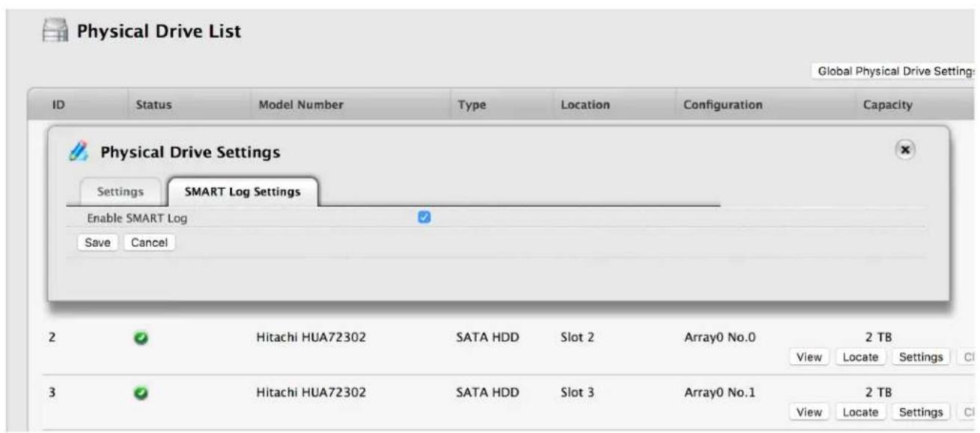Image resolution: width=980 pixels, height=433 pixels.
Task: Open Global Physical Drive Settings
Action: coord(895,71)
